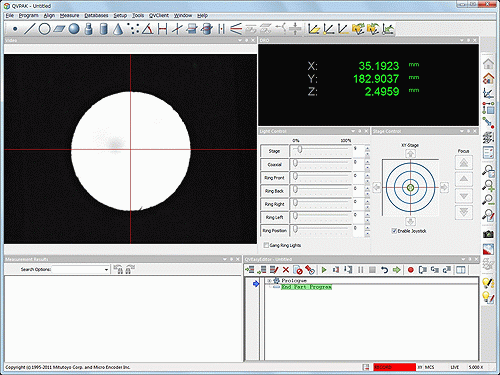
Task: Click the XY stage joystick target center
Action: point(410,188)
